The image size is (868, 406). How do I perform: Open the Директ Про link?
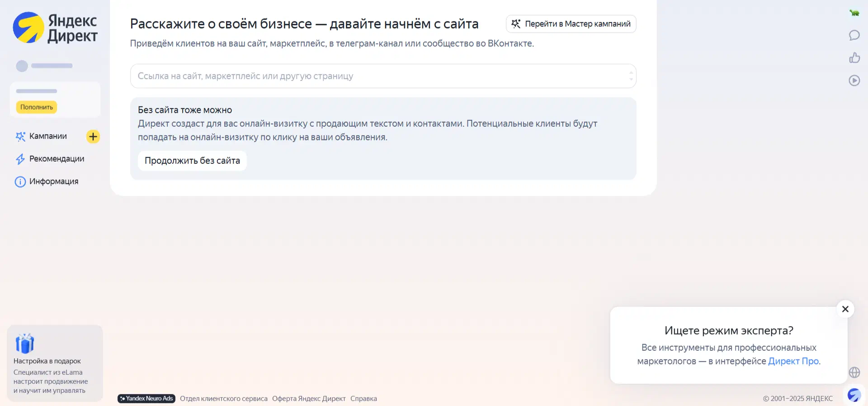point(793,361)
